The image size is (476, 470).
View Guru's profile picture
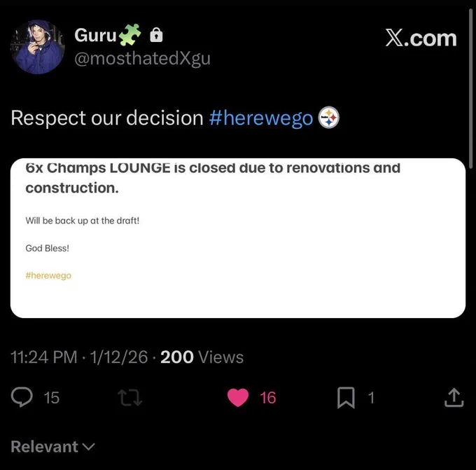37,47
